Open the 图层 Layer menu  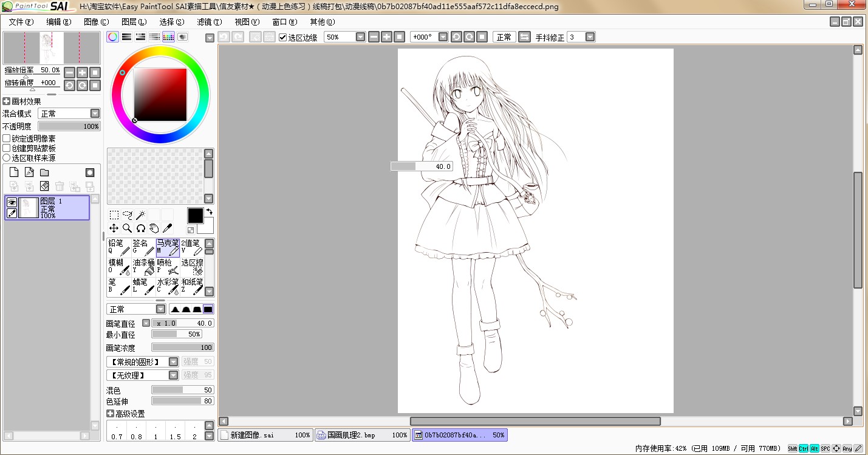(134, 22)
